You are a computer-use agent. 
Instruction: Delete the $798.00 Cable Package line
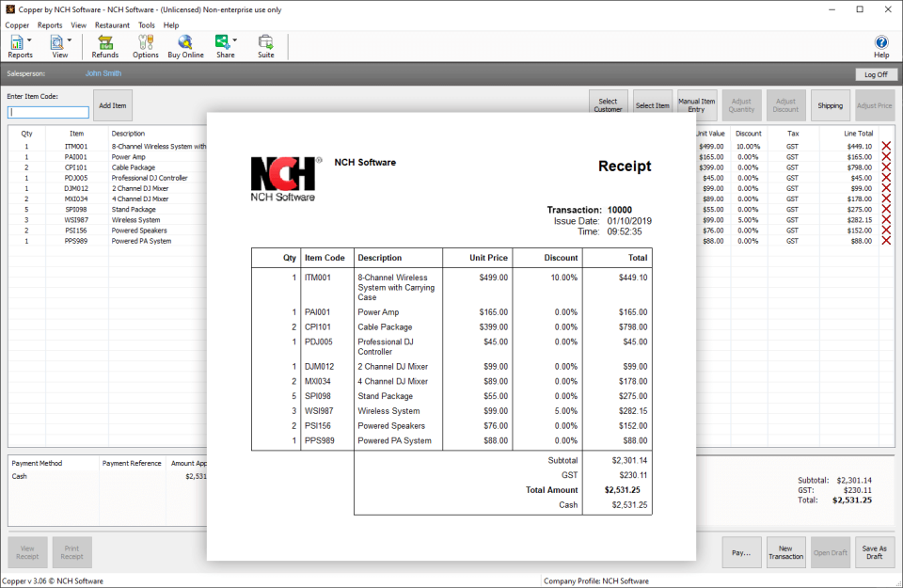(x=886, y=167)
